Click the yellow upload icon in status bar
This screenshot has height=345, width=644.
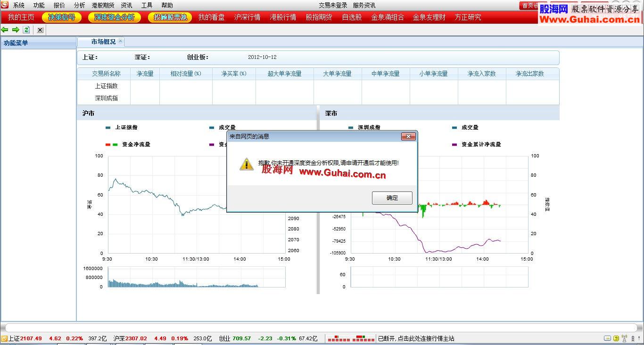(616, 338)
